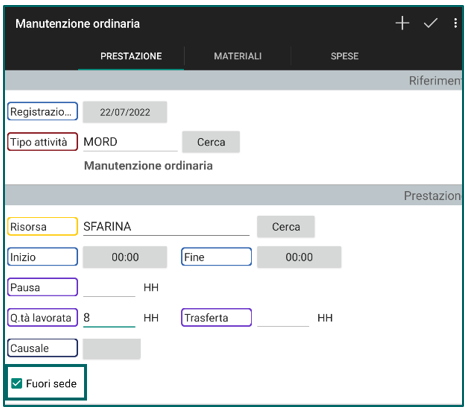Click the Trasferta hours input field

pos(283,318)
